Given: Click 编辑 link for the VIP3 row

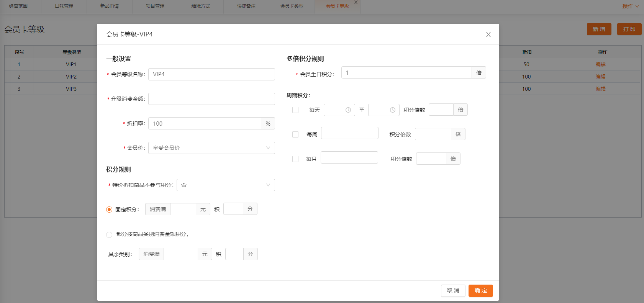Looking at the screenshot, I should coord(601,89).
